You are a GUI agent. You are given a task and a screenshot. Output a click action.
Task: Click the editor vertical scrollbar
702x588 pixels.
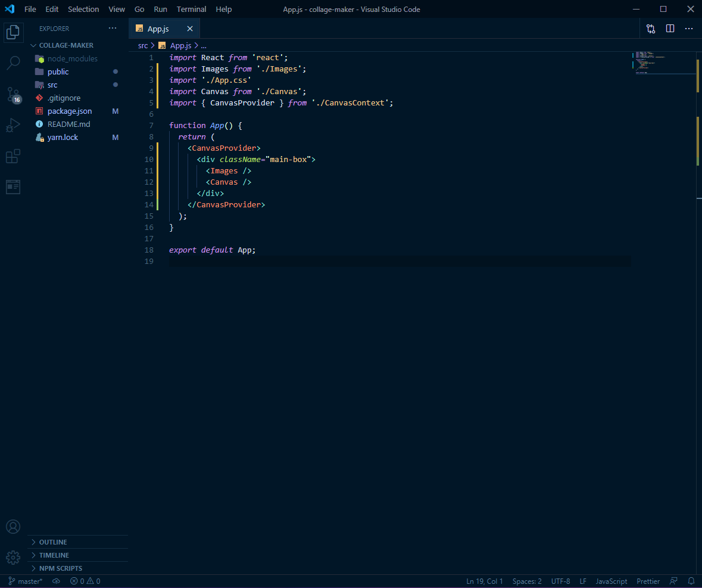(x=699, y=313)
